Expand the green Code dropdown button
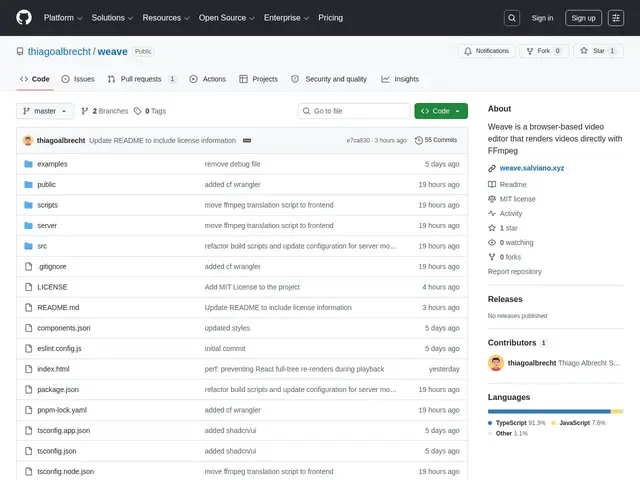Viewport: 640px width, 480px height. coord(441,111)
